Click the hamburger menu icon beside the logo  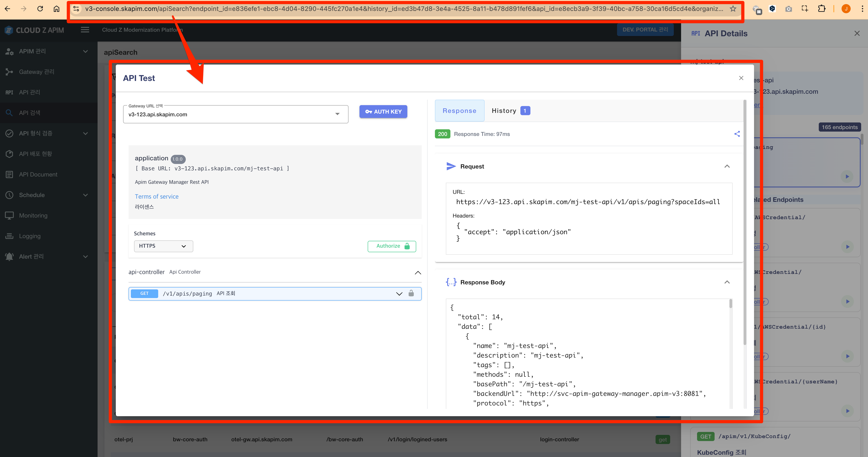[x=85, y=30]
